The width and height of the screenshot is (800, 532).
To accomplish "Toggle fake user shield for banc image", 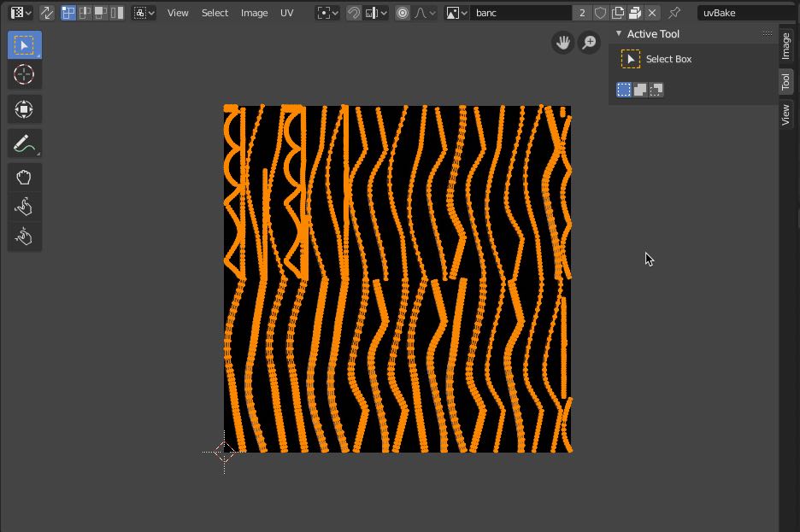I will pos(601,13).
